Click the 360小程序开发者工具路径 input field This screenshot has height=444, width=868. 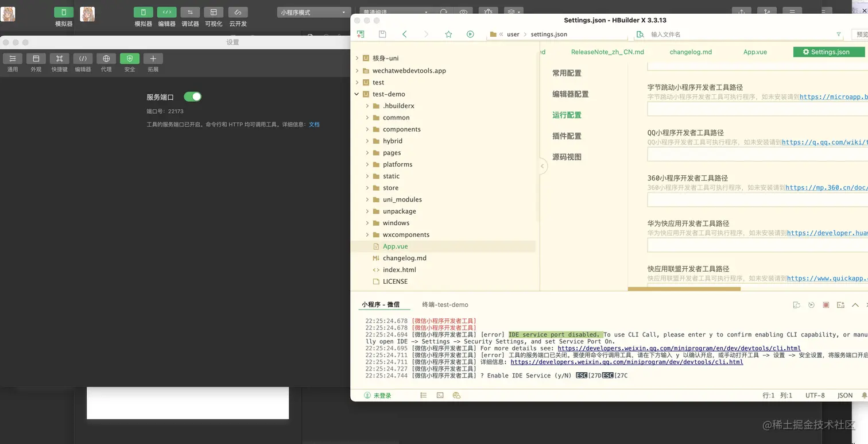point(758,200)
